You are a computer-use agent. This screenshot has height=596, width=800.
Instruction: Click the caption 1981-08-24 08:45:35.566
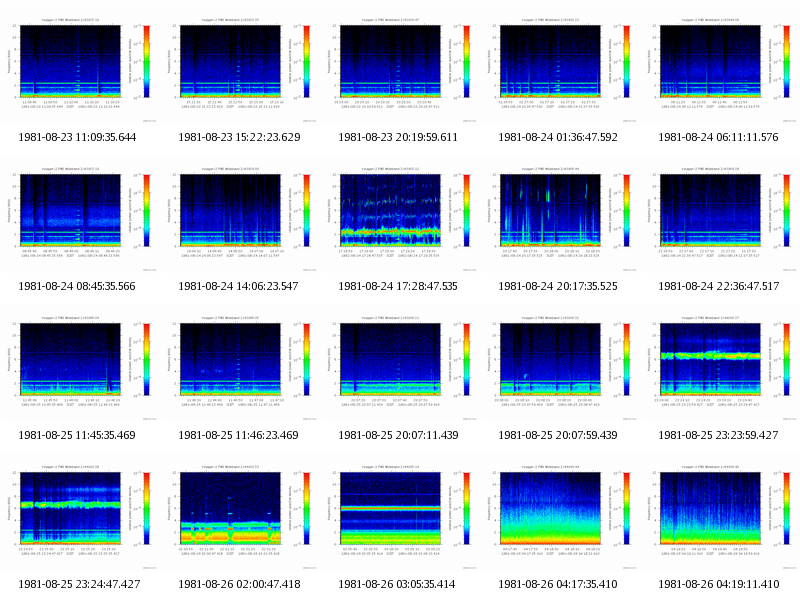[x=77, y=286]
